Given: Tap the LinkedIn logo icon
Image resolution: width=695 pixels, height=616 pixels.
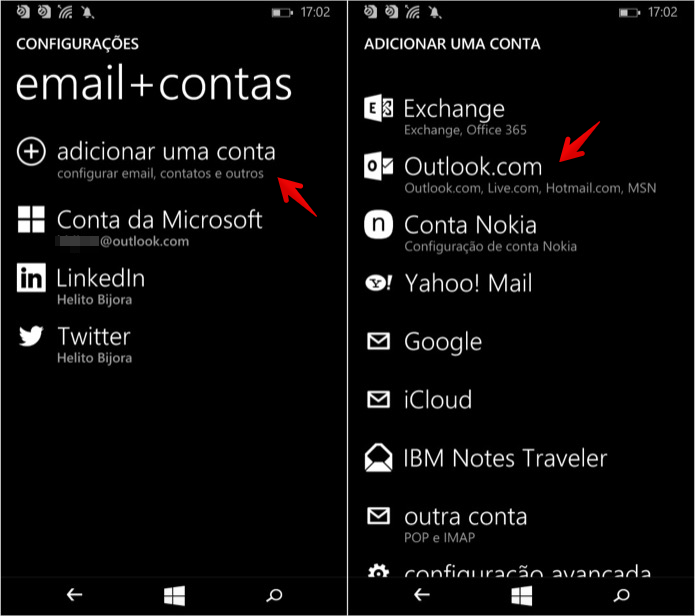Looking at the screenshot, I should pos(31,277).
